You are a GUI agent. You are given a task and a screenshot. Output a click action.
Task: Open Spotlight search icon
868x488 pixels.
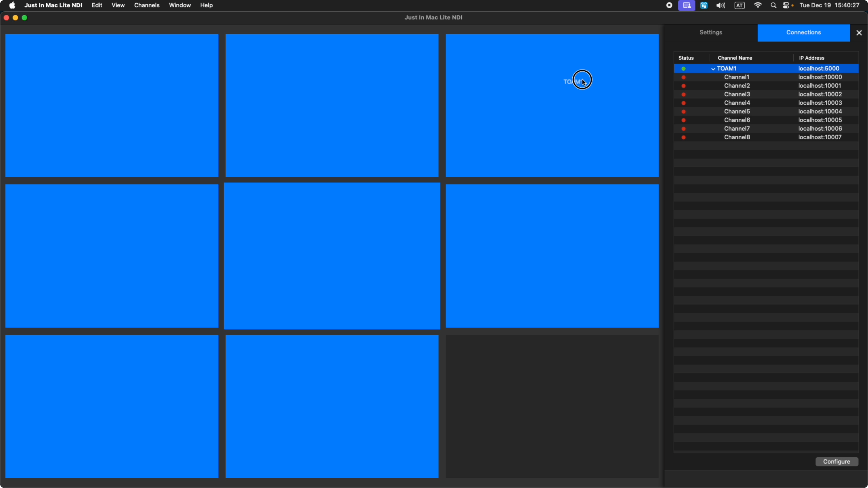773,5
